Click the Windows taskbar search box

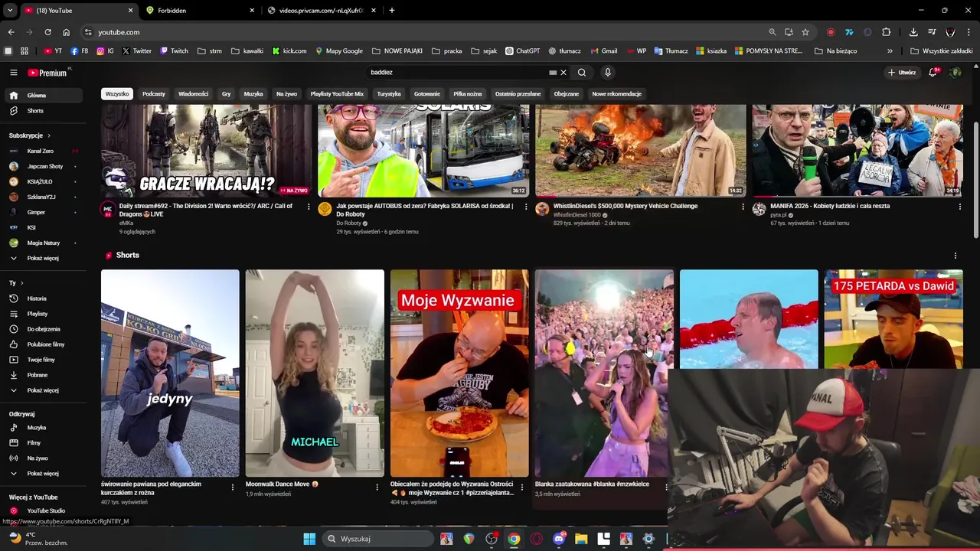(378, 539)
